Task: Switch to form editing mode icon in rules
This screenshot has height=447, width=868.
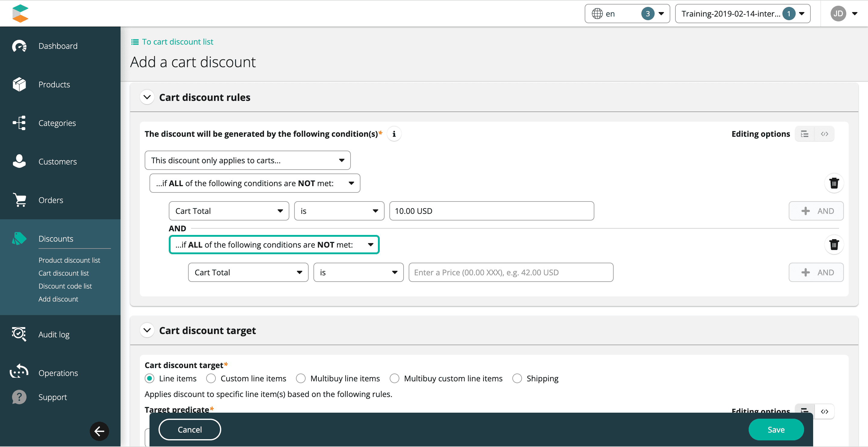Action: (x=805, y=134)
